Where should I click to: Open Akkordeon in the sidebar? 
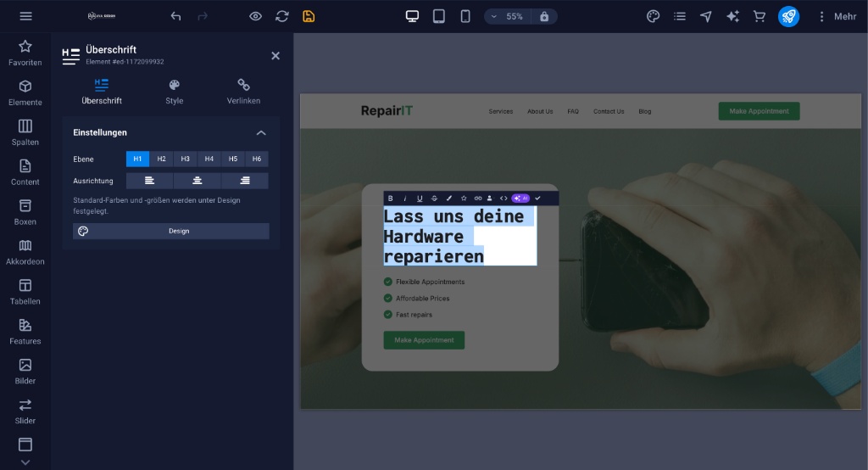(x=25, y=252)
